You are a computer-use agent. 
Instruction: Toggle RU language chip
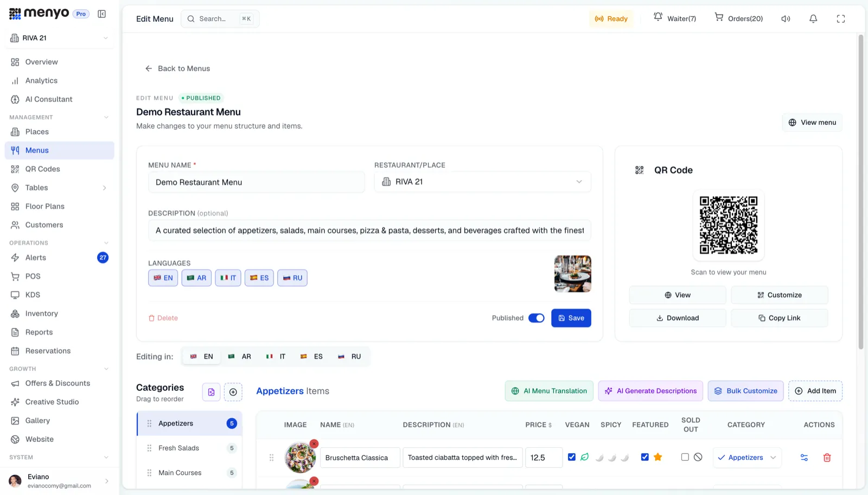coord(292,278)
